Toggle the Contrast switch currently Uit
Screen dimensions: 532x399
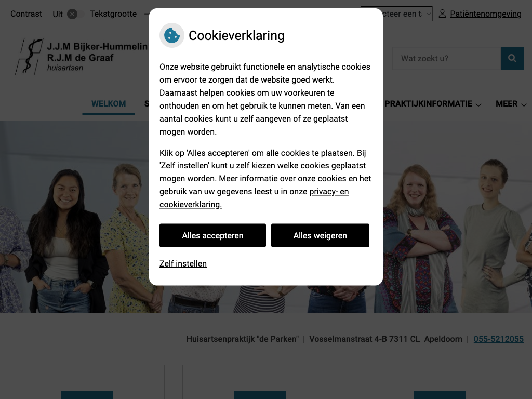click(x=75, y=14)
